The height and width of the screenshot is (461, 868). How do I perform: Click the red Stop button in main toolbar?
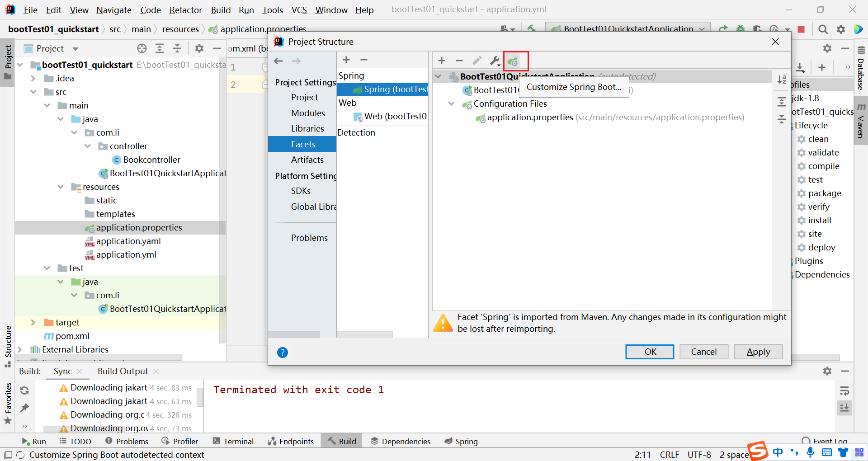coord(801,29)
